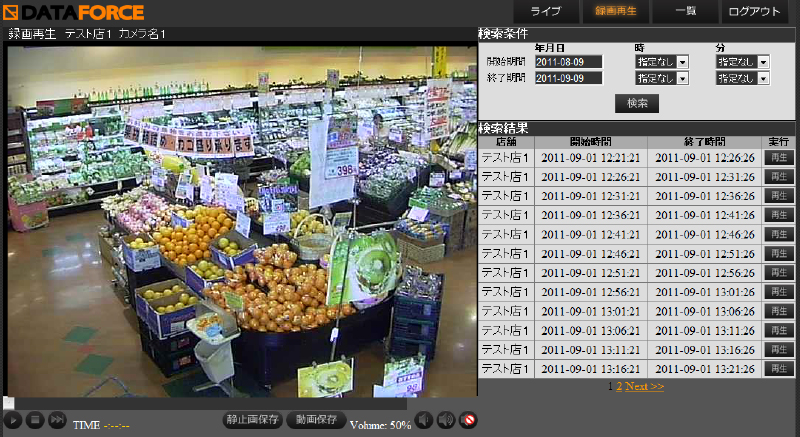800x437 pixels.
Task: Click the fast-forward button
Action: point(57,421)
